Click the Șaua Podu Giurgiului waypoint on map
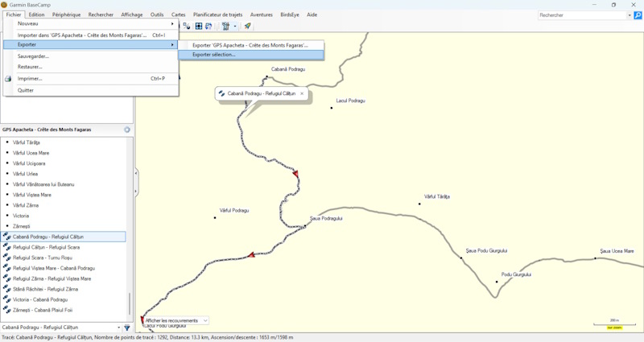The height and width of the screenshot is (342, 644). [x=460, y=258]
